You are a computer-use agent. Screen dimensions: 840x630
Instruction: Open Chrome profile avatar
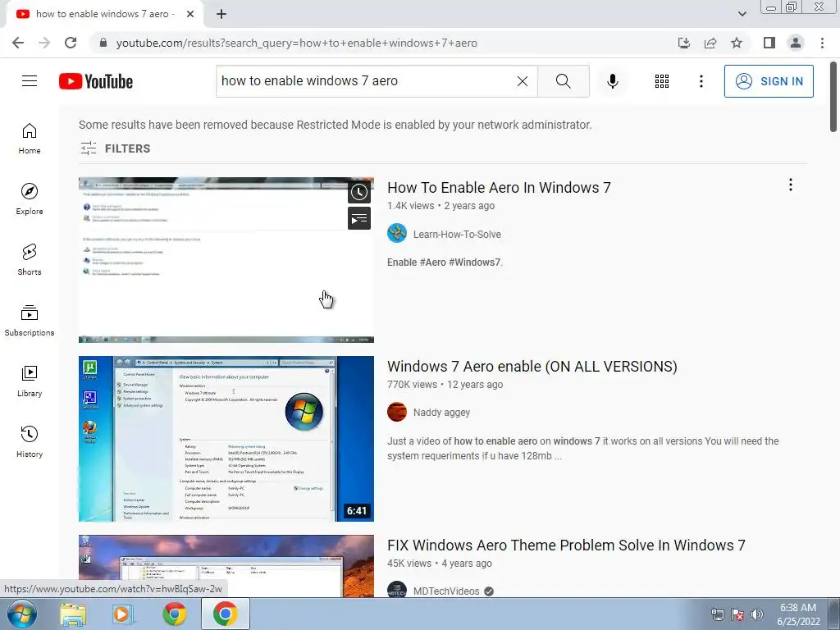coord(796,43)
